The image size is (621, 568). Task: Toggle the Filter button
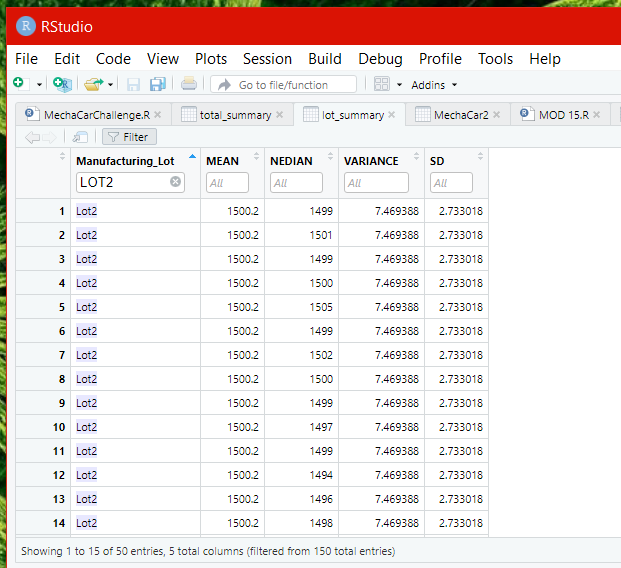point(129,137)
